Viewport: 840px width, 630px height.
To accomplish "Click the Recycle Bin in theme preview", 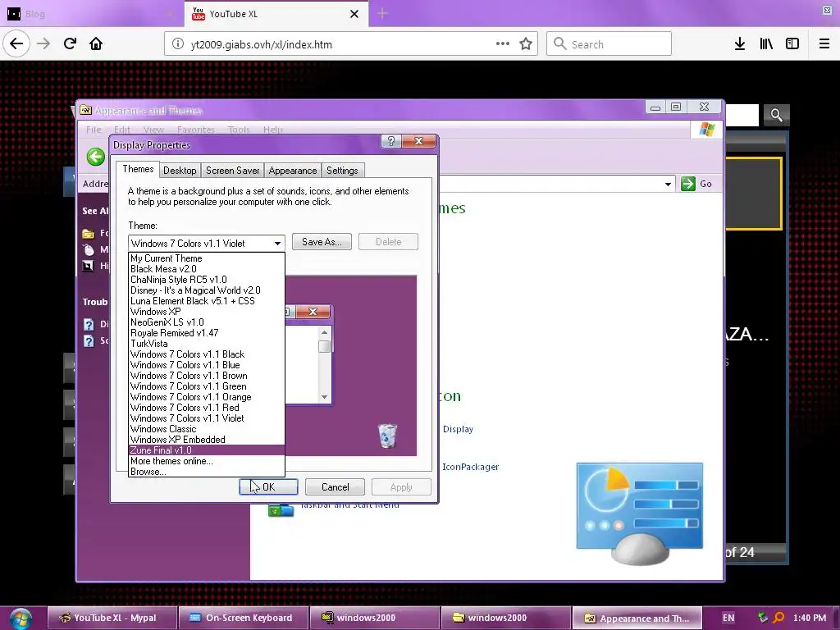I will (x=387, y=435).
